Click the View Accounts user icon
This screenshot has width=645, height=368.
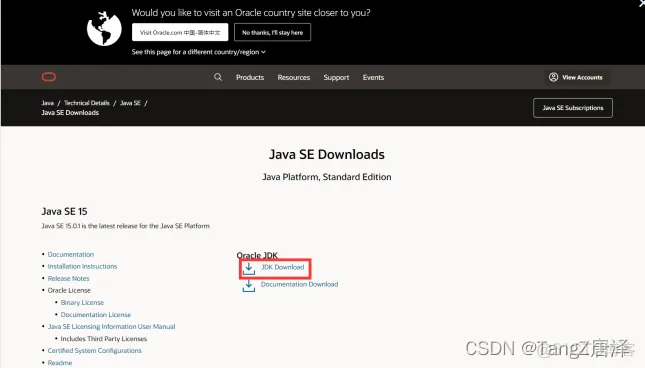click(x=553, y=77)
